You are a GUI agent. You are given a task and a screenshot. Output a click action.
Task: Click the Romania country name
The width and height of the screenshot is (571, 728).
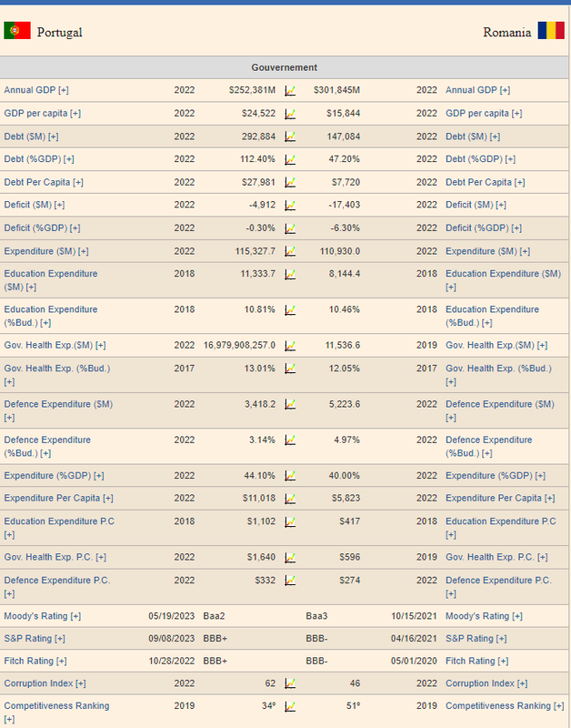click(507, 32)
